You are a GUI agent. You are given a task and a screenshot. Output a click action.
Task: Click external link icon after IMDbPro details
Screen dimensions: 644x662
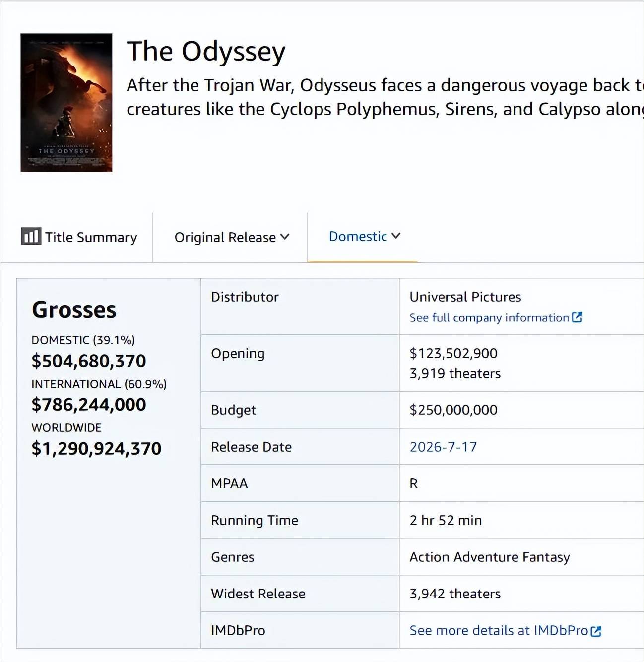596,631
